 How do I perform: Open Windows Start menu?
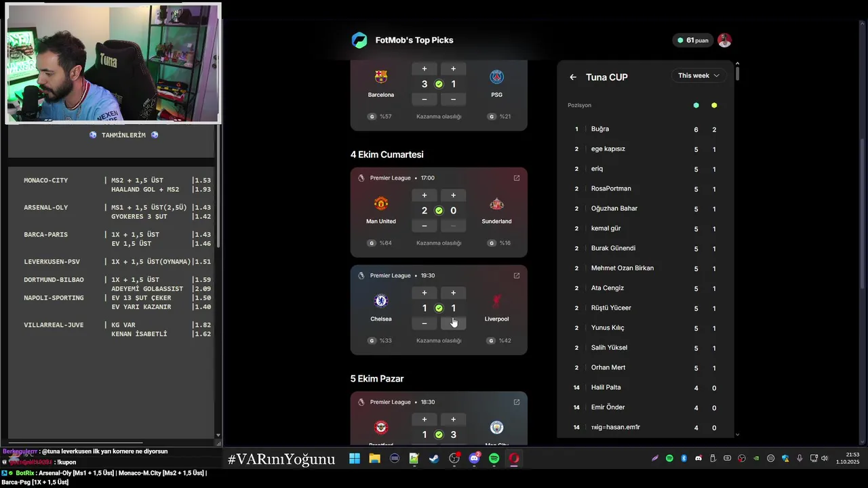click(355, 459)
